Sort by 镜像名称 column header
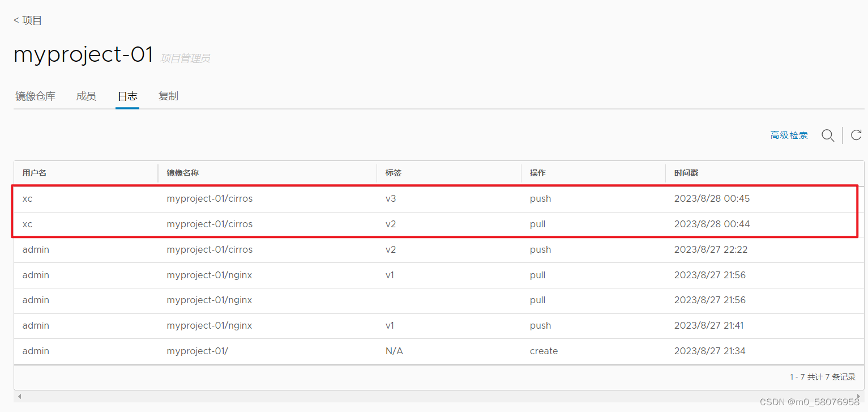868x412 pixels. coord(182,173)
